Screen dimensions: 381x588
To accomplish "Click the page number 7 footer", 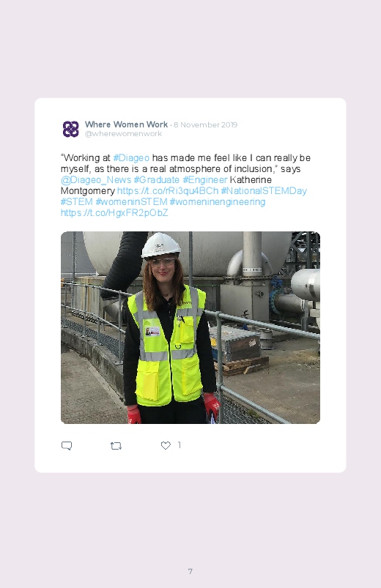I will pyautogui.click(x=190, y=571).
